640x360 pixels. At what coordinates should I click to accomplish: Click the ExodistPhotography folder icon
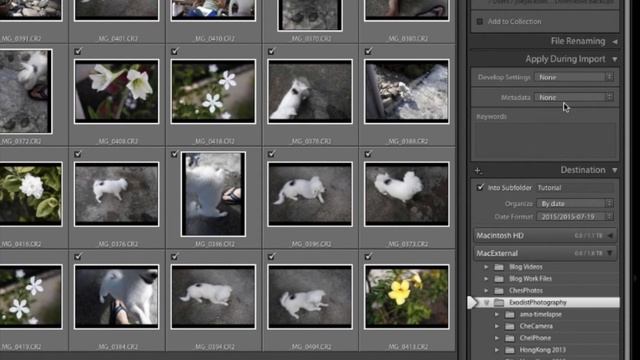(499, 302)
